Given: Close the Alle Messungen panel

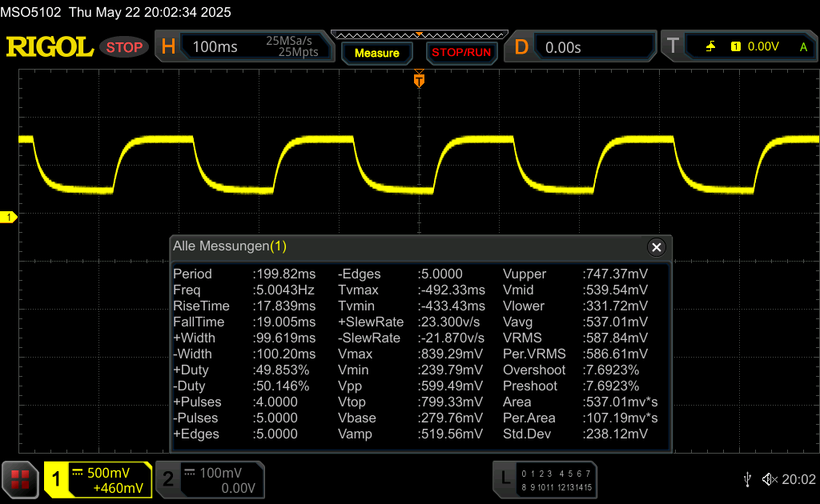Looking at the screenshot, I should 657,247.
